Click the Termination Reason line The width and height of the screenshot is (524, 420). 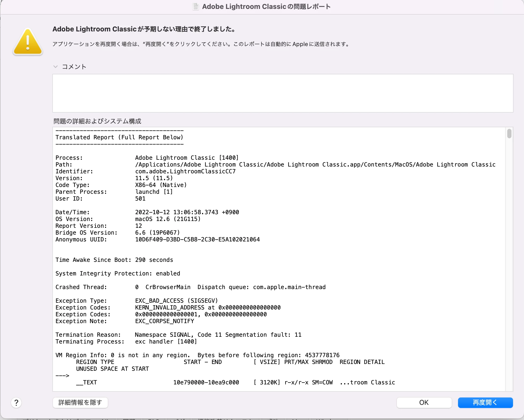[x=178, y=335]
